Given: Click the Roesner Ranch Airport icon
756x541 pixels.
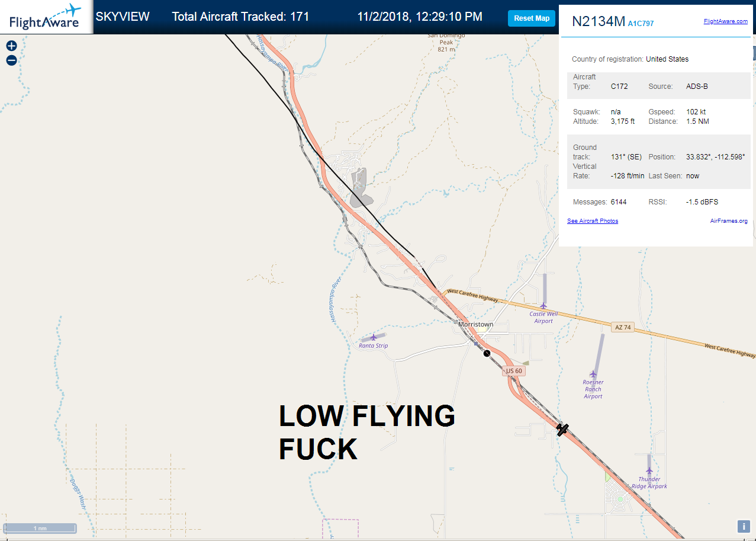Looking at the screenshot, I should pyautogui.click(x=593, y=373).
